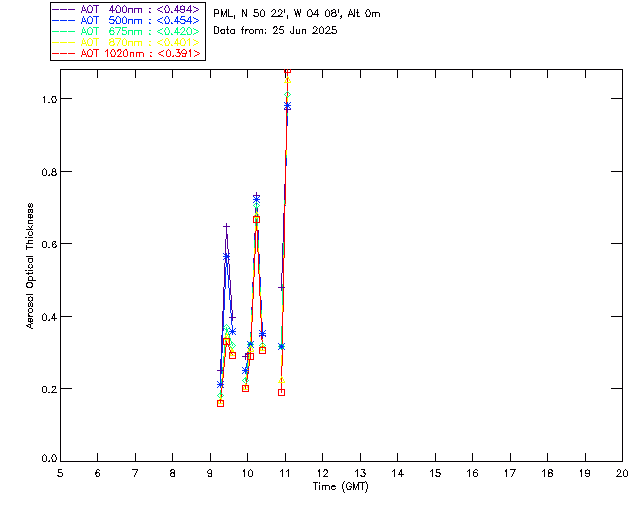The height and width of the screenshot is (512, 640).
Task: Click the purple plus marker at first peak
Action: click(227, 226)
